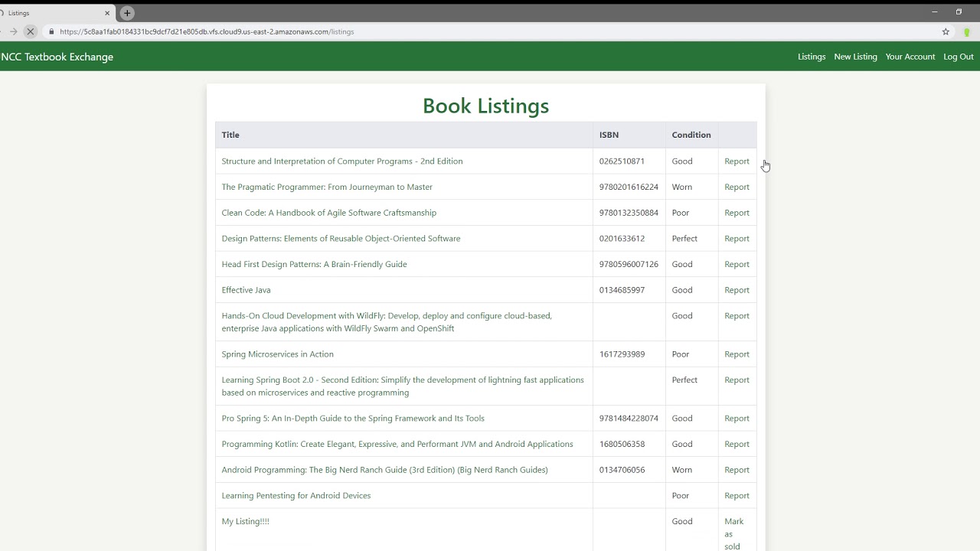The height and width of the screenshot is (551, 980).
Task: Open the Clean Code listing
Action: (329, 213)
